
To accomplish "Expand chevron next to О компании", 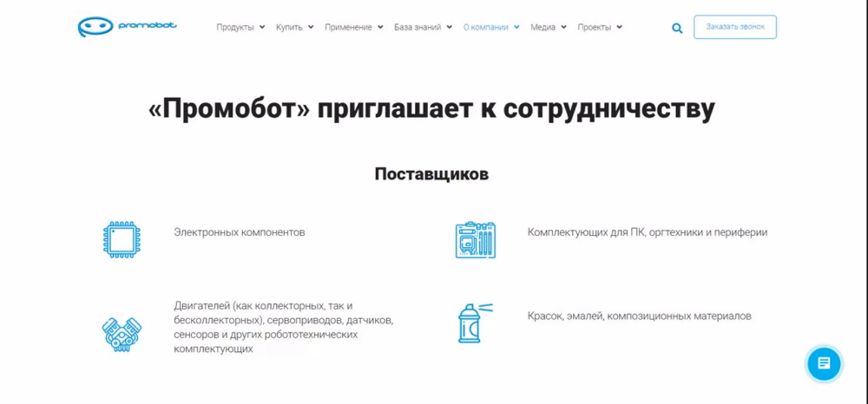I will 516,27.
